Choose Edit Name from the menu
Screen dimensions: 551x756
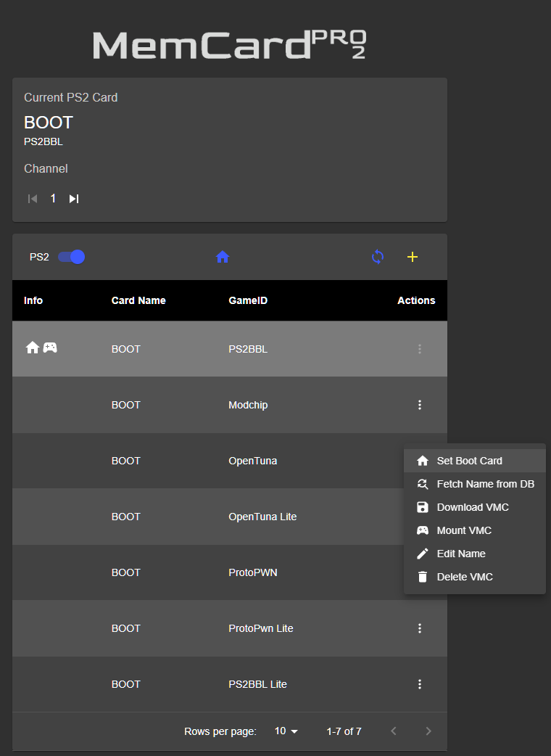pyautogui.click(x=461, y=554)
